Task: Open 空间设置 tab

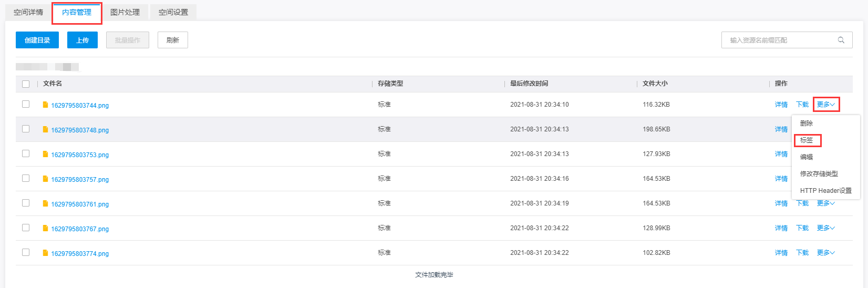Action: coord(173,12)
